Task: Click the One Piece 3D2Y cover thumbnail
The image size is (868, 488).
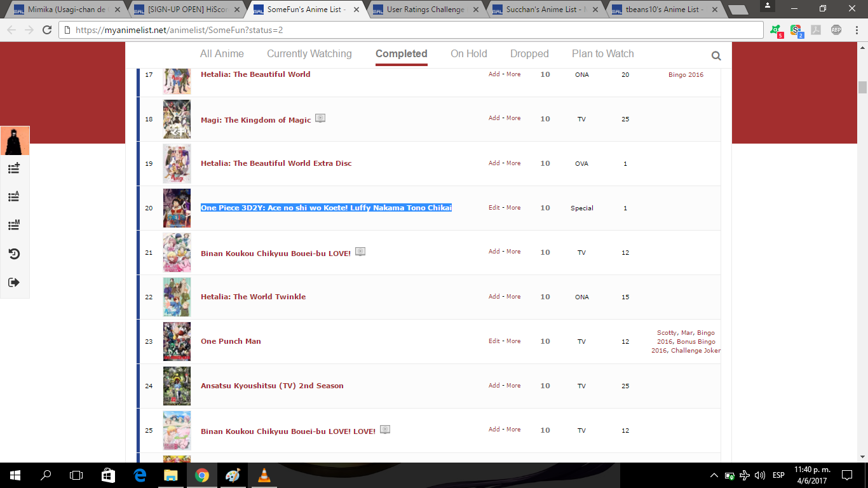Action: coord(177,208)
